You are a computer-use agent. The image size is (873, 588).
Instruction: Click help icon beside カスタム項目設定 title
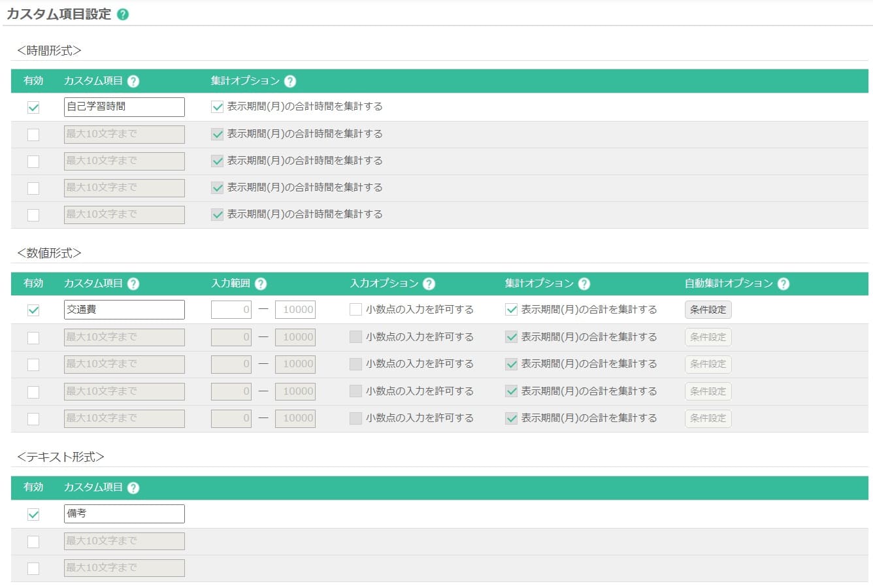(122, 14)
